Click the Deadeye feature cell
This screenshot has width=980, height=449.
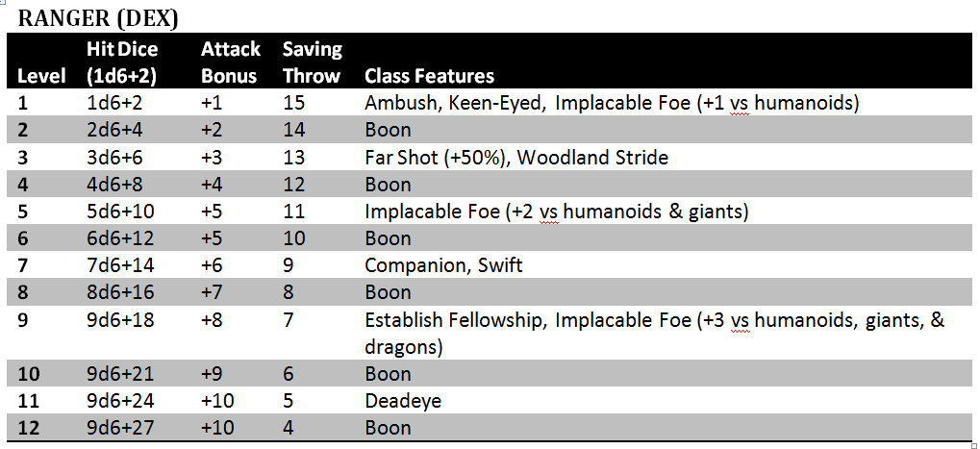pos(403,401)
